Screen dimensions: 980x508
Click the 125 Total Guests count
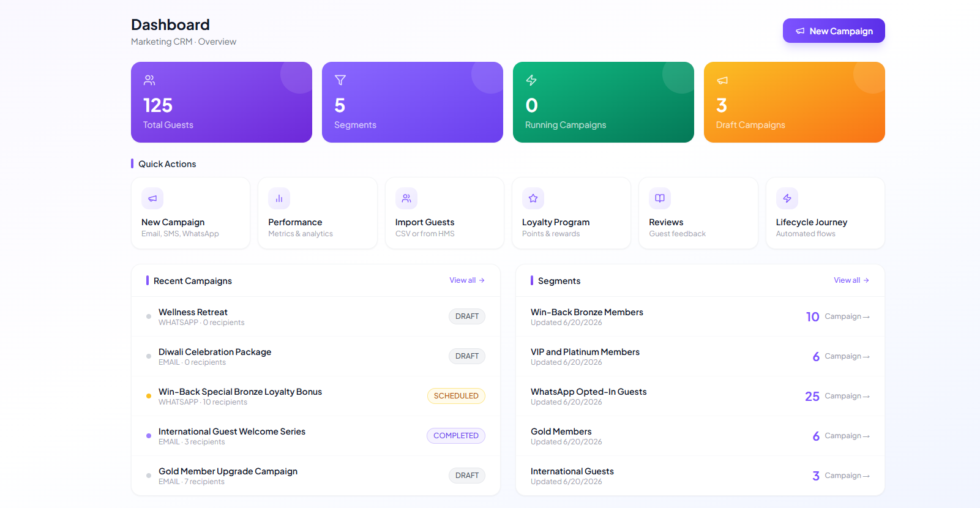[x=158, y=105]
